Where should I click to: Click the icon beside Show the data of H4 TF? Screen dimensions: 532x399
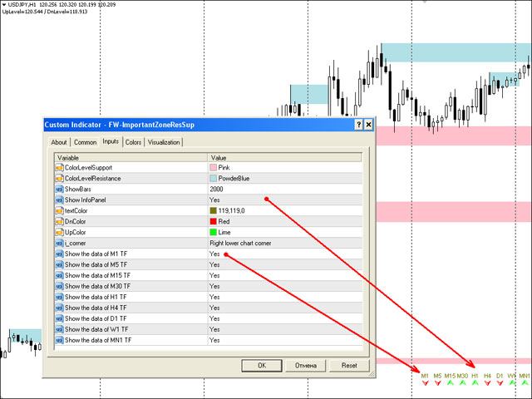(59, 308)
